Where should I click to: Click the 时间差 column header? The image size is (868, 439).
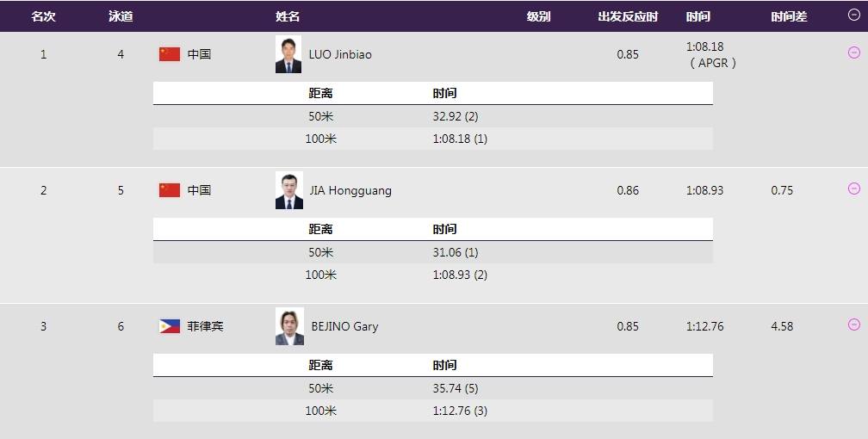789,16
